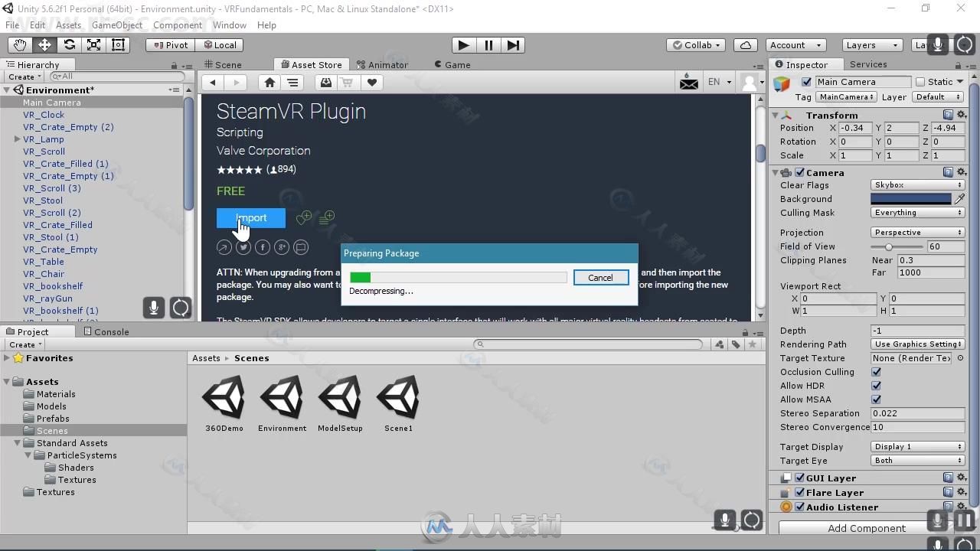Open the Account dropdown button
980x551 pixels.
(x=795, y=45)
